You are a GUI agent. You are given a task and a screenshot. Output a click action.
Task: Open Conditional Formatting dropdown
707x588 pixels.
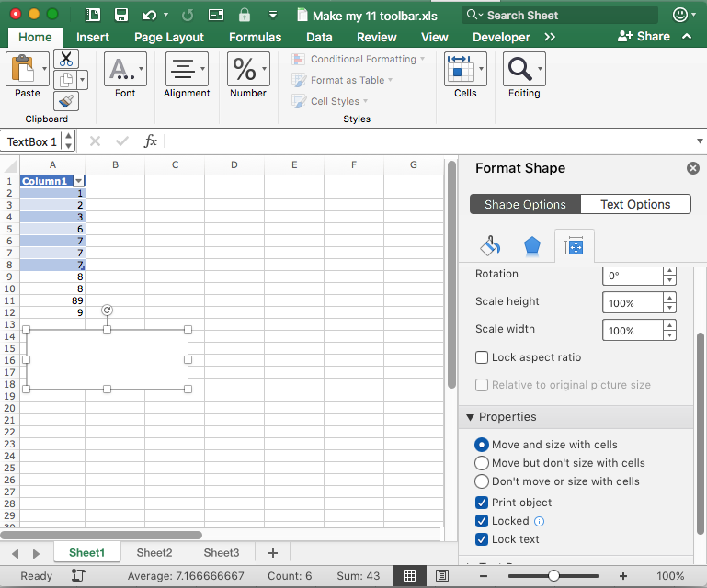click(x=423, y=59)
